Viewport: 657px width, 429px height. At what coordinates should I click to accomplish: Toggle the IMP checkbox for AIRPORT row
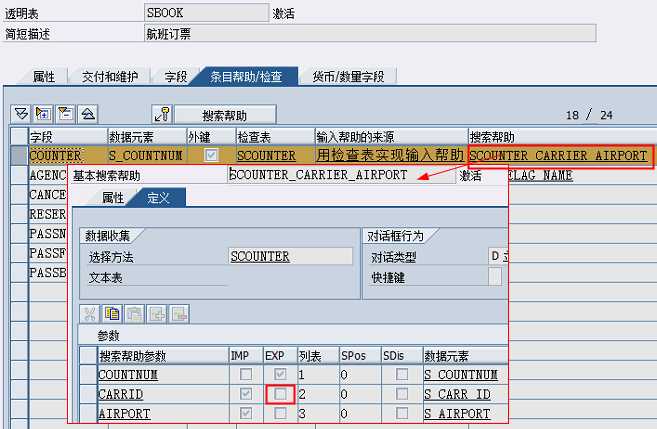[245, 412]
